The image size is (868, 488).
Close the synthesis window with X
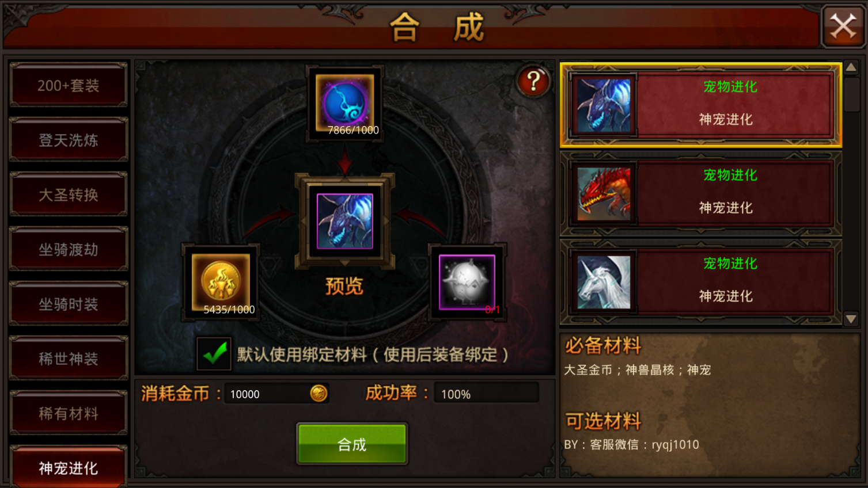pos(843,26)
